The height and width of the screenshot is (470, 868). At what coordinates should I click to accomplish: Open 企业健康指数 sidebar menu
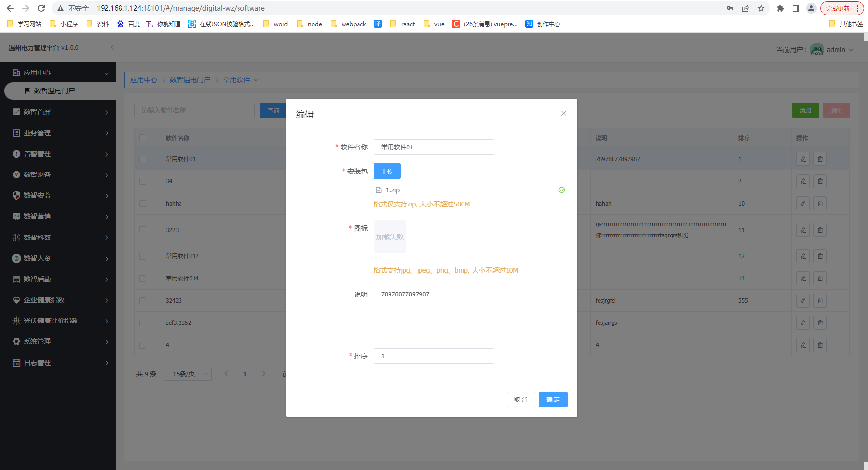tap(58, 300)
